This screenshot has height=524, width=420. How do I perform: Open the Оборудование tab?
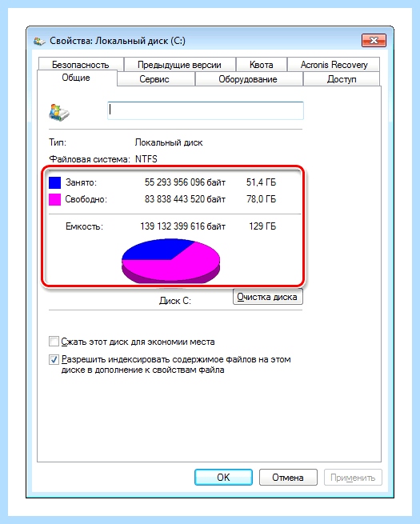[x=248, y=79]
